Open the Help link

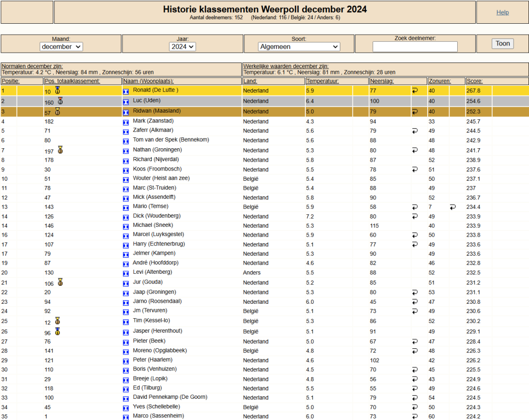pos(502,12)
